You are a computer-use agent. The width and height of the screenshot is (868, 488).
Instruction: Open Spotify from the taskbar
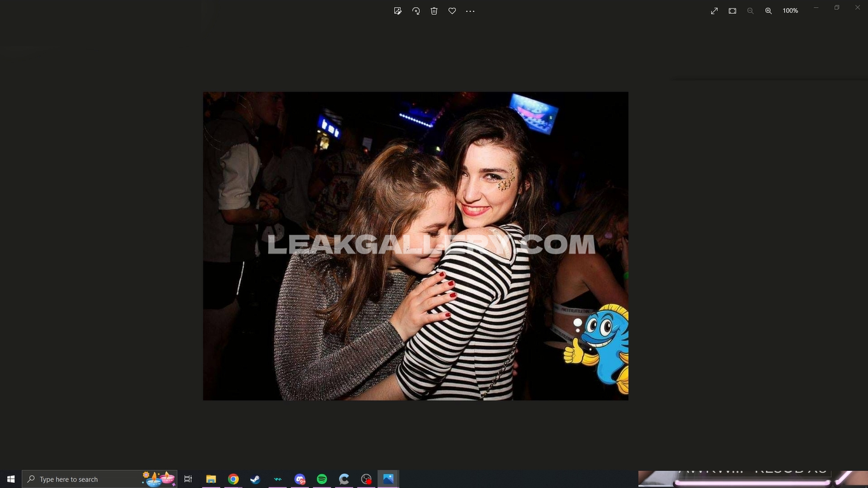tap(322, 479)
